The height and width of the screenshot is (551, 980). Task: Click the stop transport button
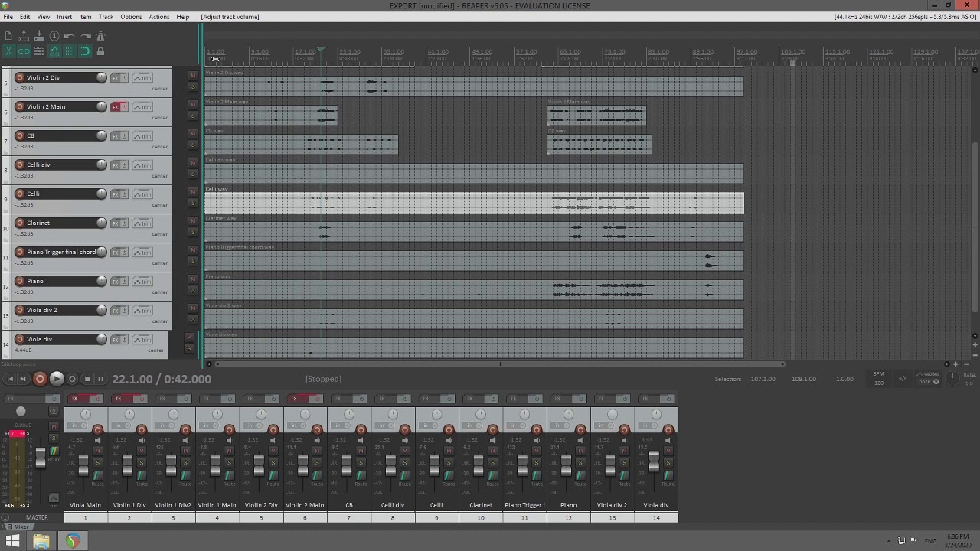pos(87,379)
